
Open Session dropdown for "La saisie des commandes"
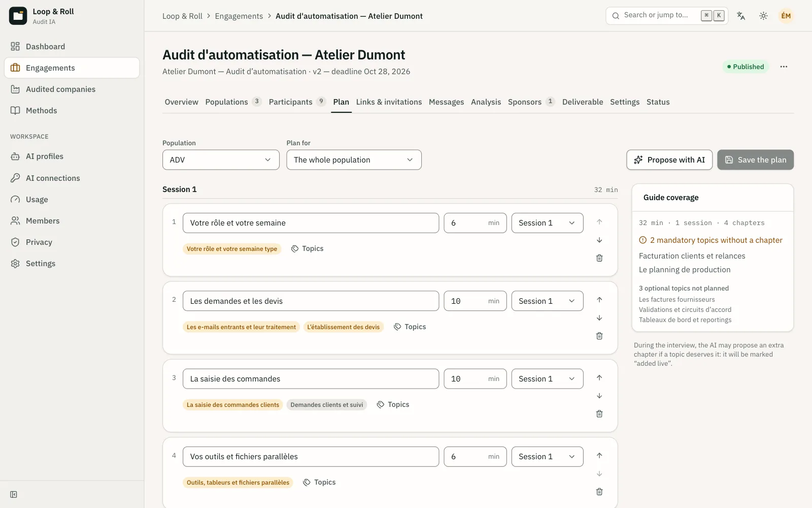tap(547, 378)
